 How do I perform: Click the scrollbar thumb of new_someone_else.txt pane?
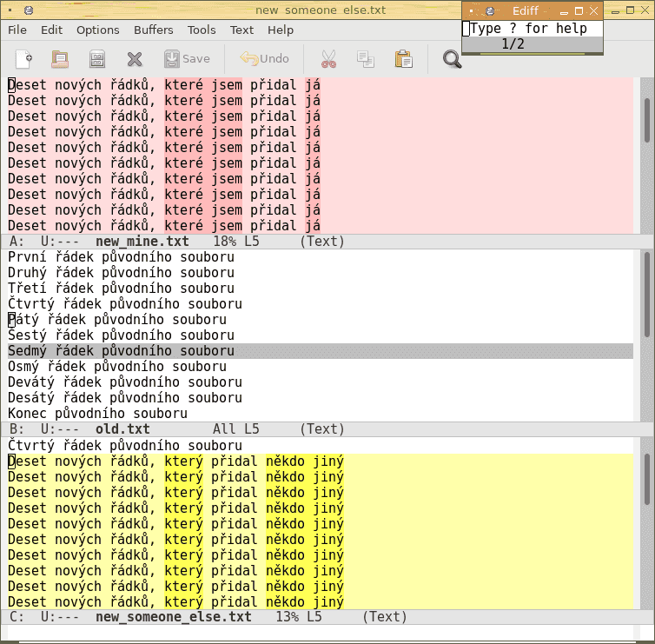(x=647, y=480)
